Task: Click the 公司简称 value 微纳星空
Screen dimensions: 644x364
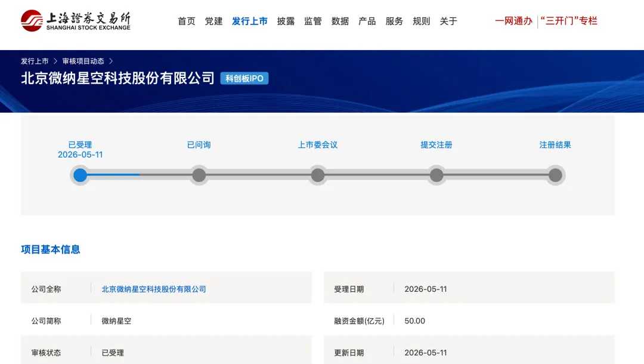Action: point(116,321)
